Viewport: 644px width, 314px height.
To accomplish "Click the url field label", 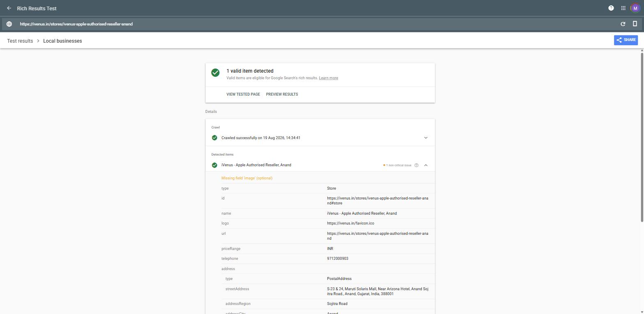I will point(223,234).
